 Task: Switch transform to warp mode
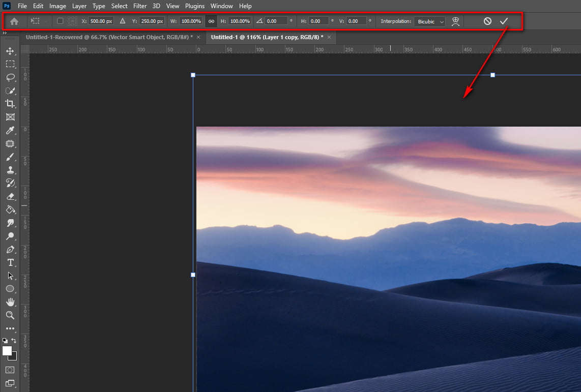[455, 21]
